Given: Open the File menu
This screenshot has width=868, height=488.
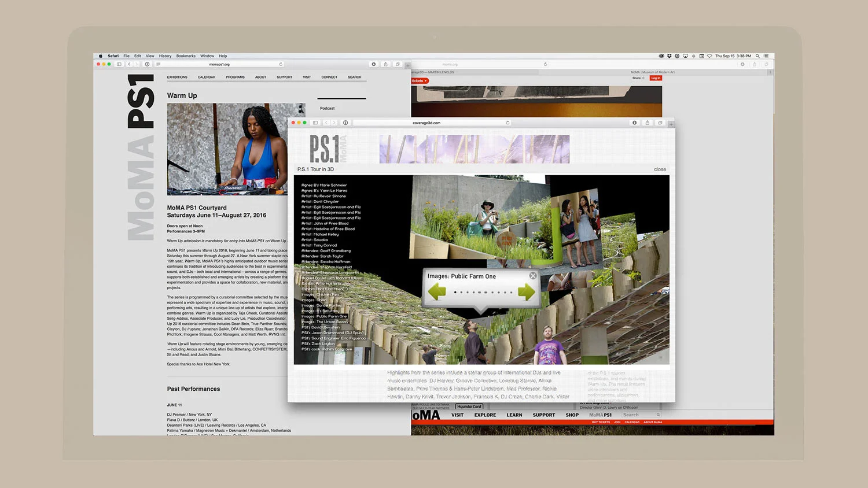Looking at the screenshot, I should (x=126, y=56).
